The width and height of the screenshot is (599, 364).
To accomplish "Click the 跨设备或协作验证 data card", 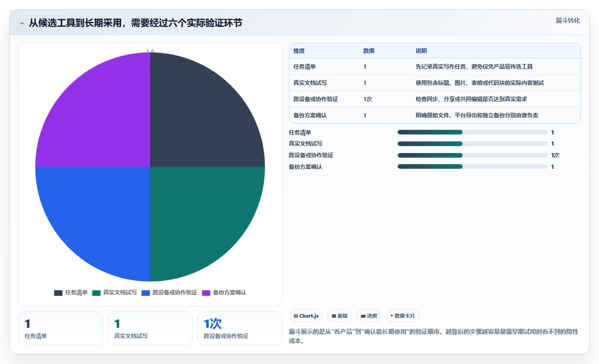I will tap(240, 328).
